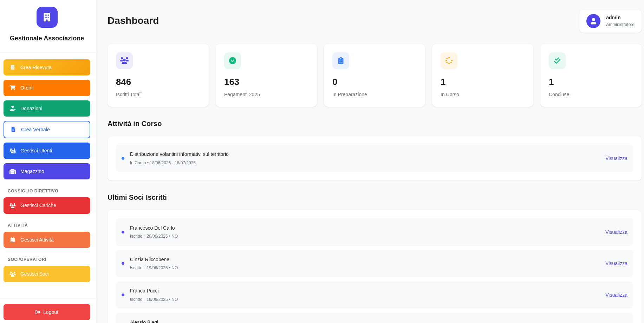644x323 pixels.
Task: Click the name Cinzia Riiccobene
Action: coord(150,259)
